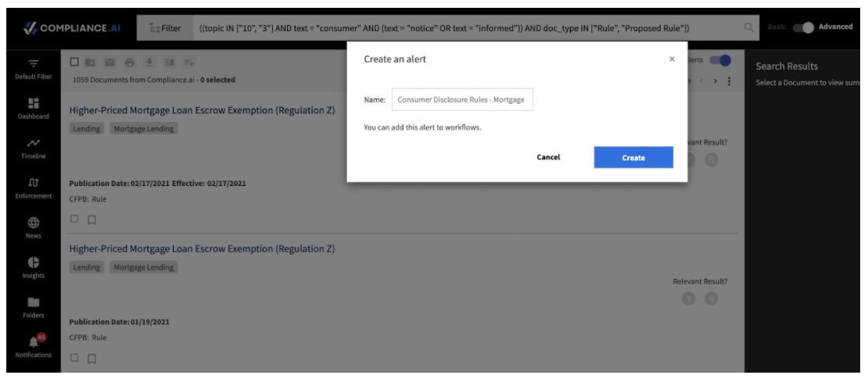868x382 pixels.
Task: Click the compare-view toolbar icon
Action: coord(169,62)
